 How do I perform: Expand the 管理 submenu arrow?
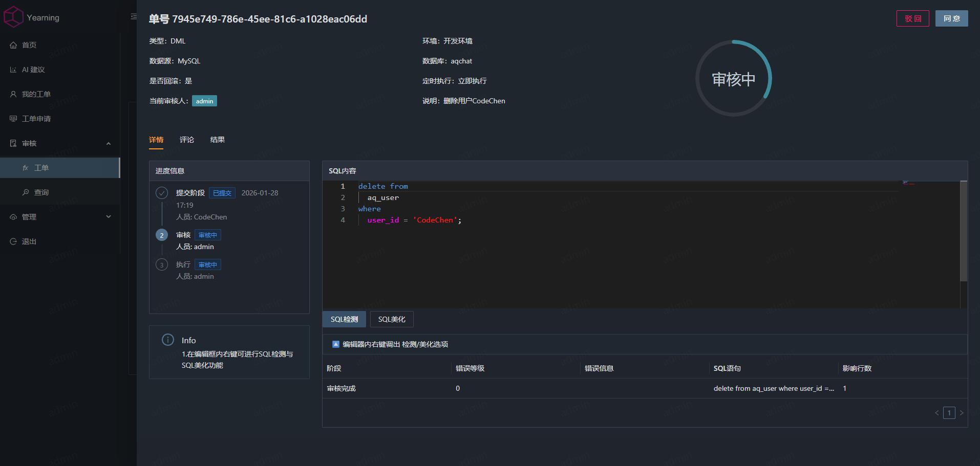(x=109, y=217)
